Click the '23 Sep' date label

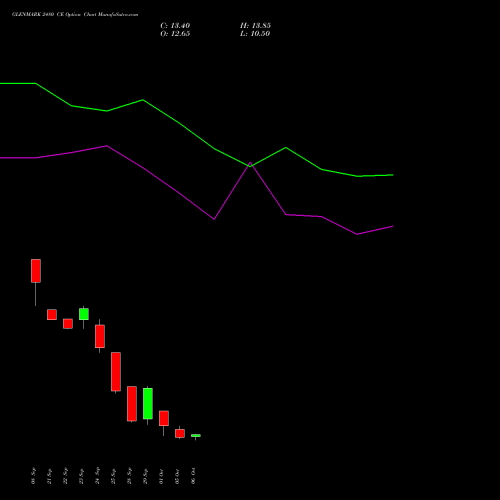81,476
